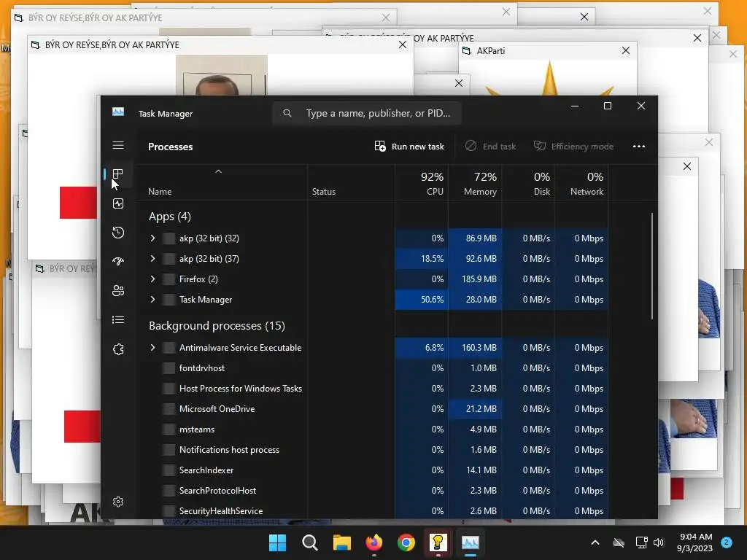Image resolution: width=747 pixels, height=560 pixels.
Task: Click the process list vertical scrollbar
Action: coord(651,267)
